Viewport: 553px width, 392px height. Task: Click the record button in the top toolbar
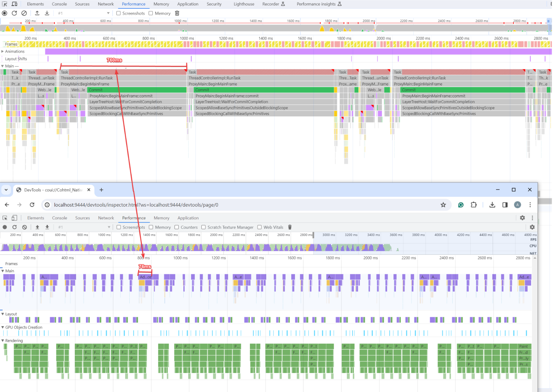[x=5, y=13]
